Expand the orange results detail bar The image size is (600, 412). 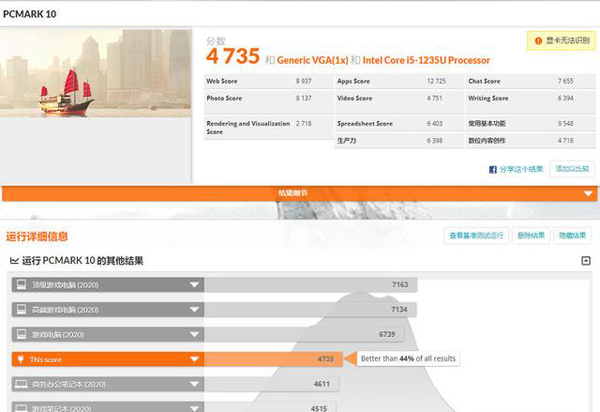click(588, 193)
